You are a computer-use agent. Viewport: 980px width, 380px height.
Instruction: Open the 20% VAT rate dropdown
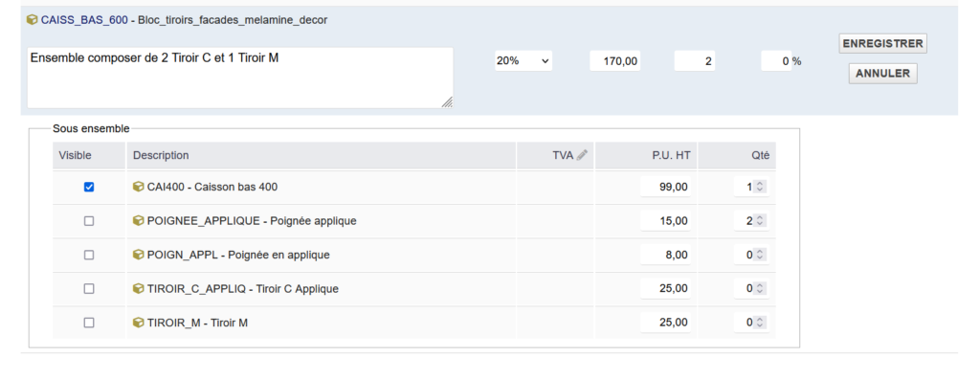523,61
